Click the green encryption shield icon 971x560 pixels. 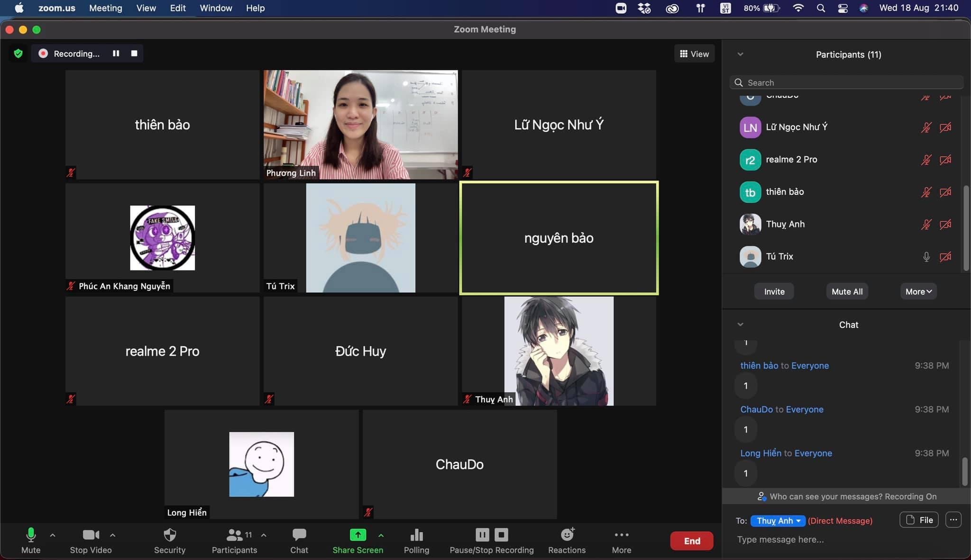[x=18, y=54]
